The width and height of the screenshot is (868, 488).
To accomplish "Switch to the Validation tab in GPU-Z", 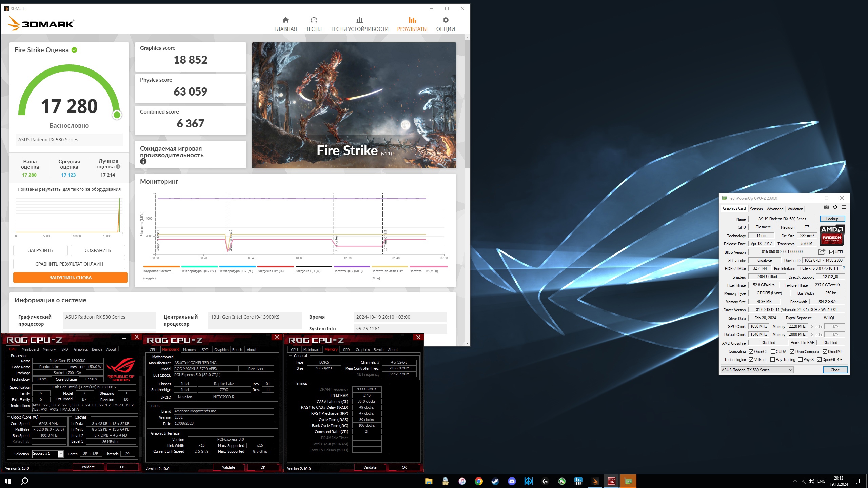I will 795,209.
